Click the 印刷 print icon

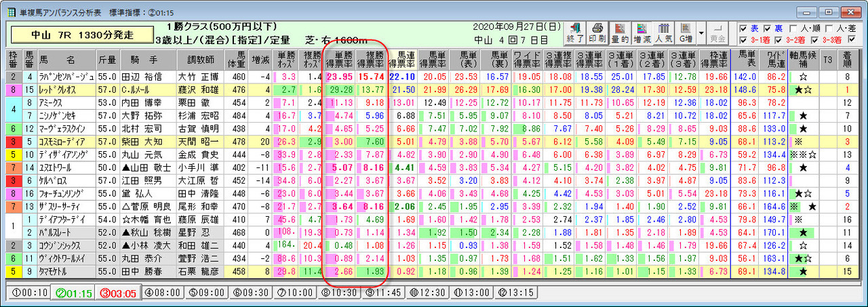[598, 33]
